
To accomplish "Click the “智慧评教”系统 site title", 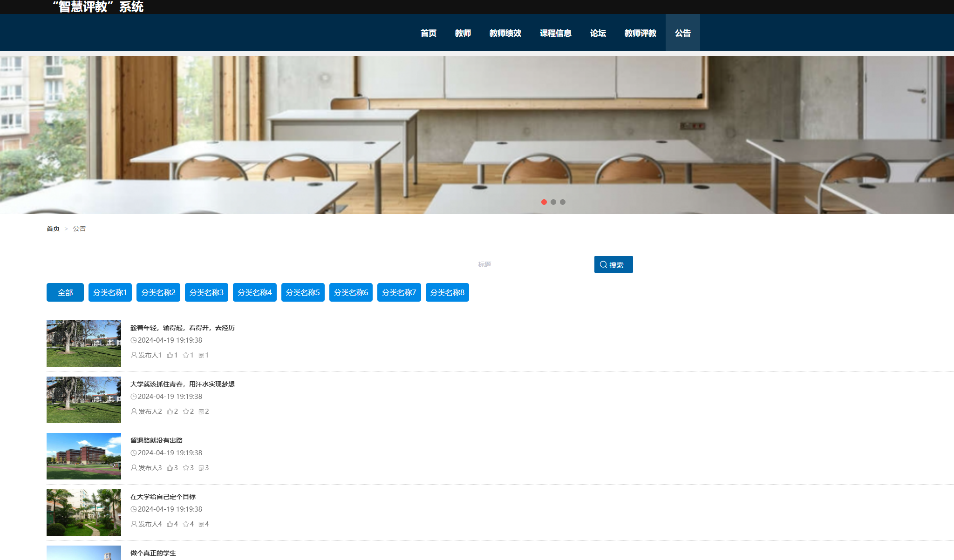I will [98, 7].
